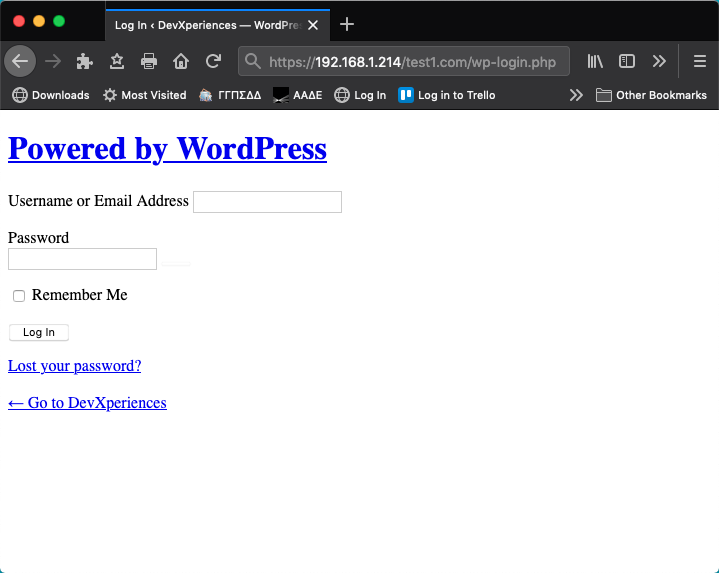Open the ΓΓΠΣΔΔ bookmark
The width and height of the screenshot is (719, 573).
[x=230, y=95]
